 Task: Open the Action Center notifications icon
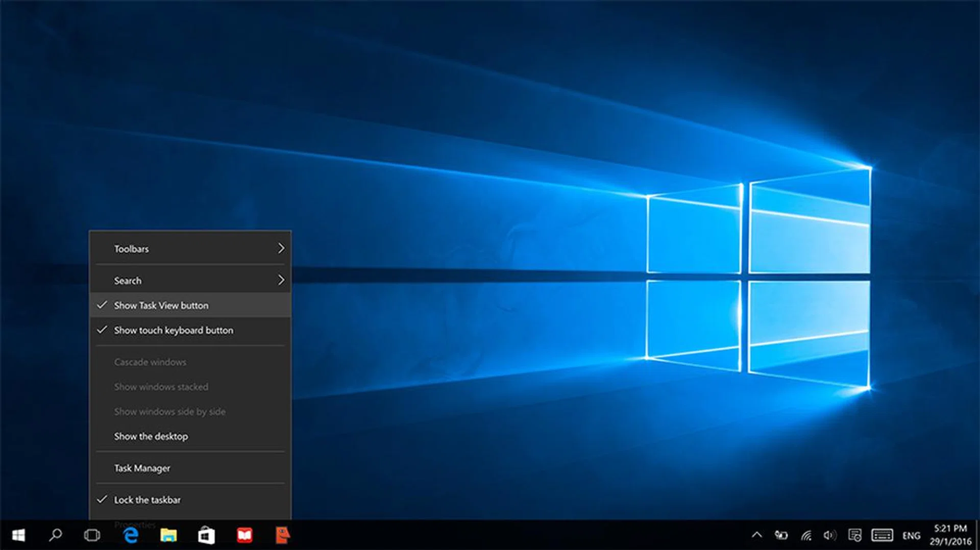click(854, 535)
